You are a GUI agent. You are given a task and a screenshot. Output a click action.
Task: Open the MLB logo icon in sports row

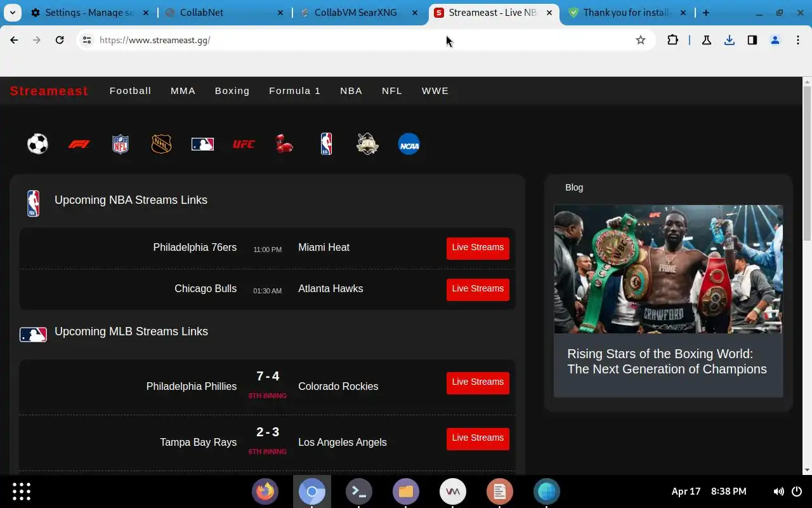202,144
